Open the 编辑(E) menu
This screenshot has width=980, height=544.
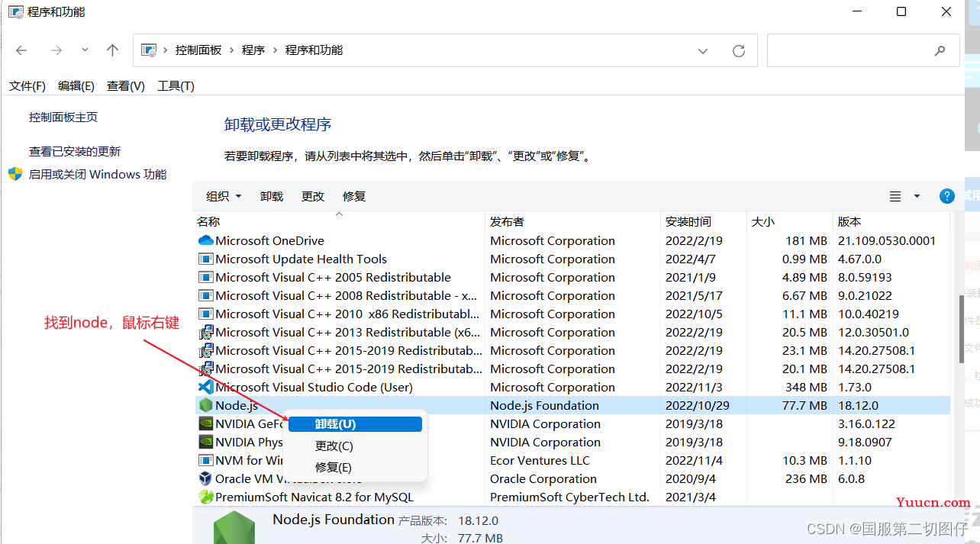point(76,86)
